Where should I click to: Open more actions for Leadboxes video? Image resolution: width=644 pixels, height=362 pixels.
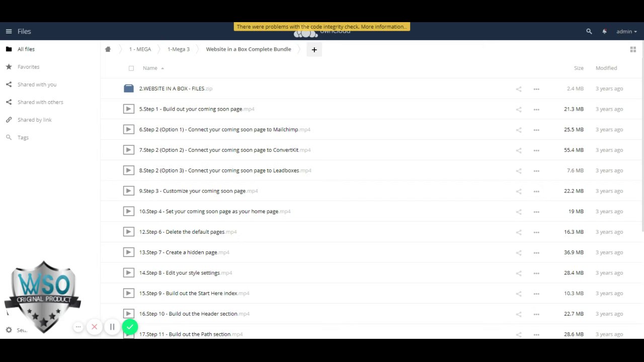tap(536, 171)
